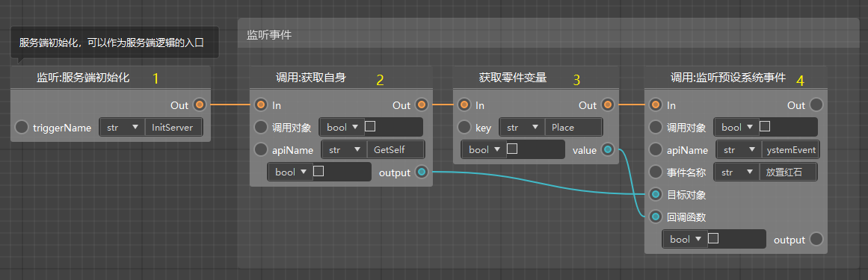Toggle output row bool checkbox in 监听预设系统事件 node
This screenshot has height=280, width=868.
(x=713, y=238)
